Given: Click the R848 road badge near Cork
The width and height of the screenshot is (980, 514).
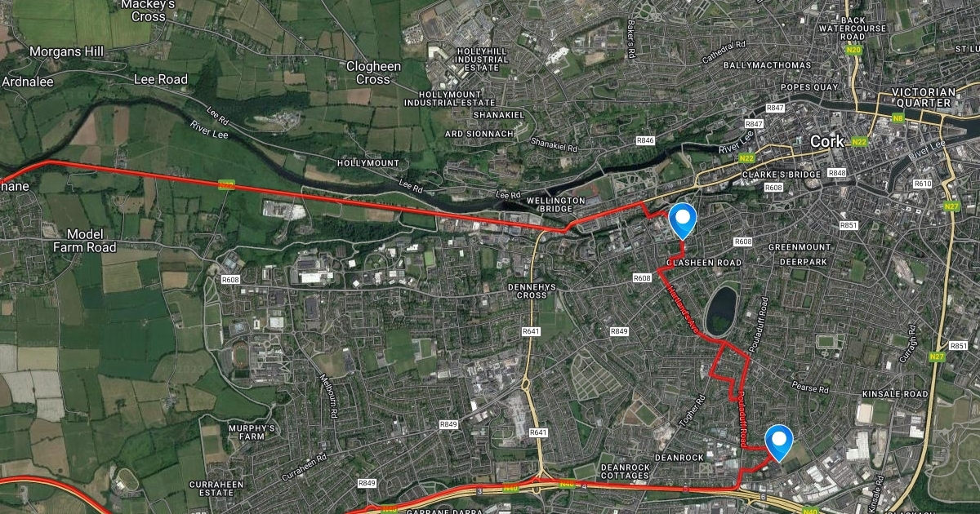Looking at the screenshot, I should (x=837, y=173).
